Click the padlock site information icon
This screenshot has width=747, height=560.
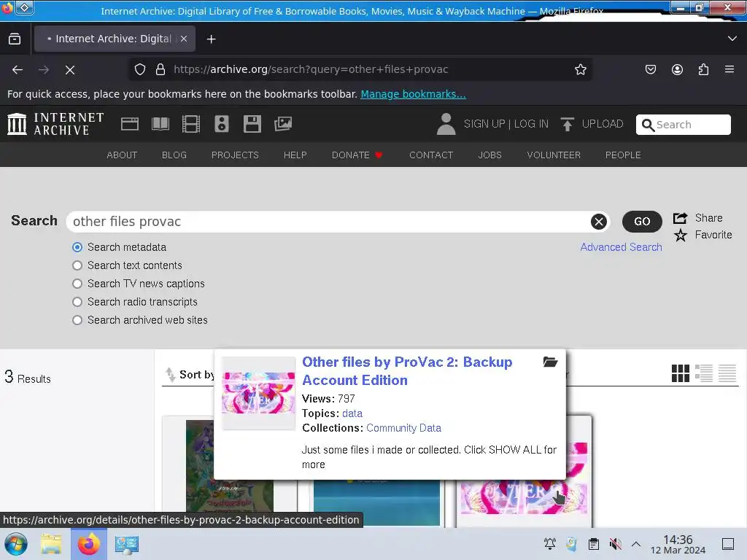[x=160, y=69]
